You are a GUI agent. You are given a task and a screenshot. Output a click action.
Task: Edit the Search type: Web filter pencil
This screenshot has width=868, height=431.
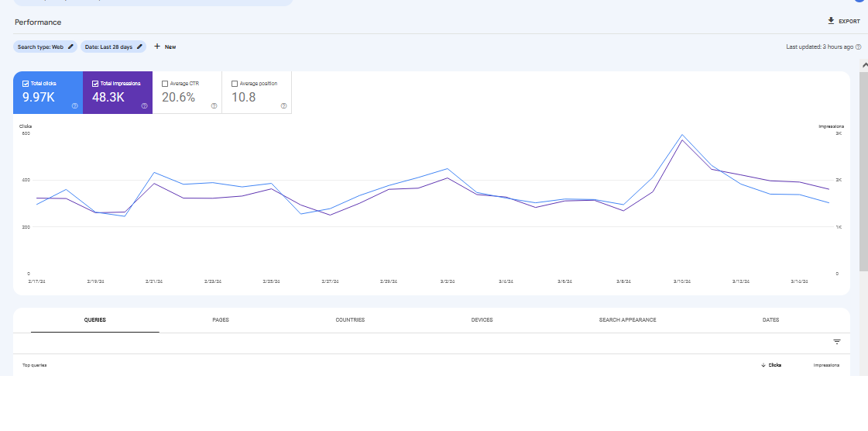coord(70,47)
